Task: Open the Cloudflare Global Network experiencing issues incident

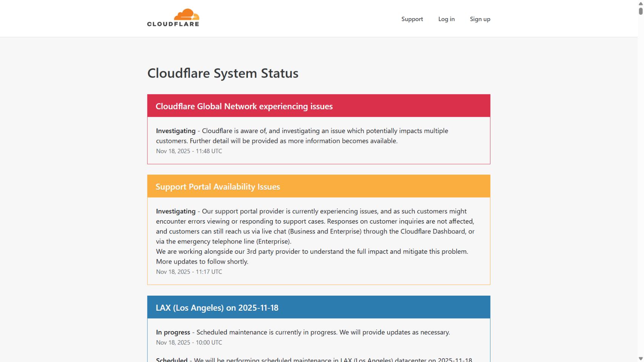Action: [x=244, y=106]
